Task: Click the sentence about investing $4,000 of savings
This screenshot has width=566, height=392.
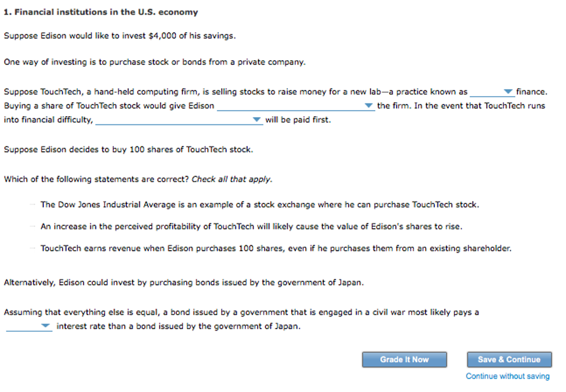Action: pos(119,36)
